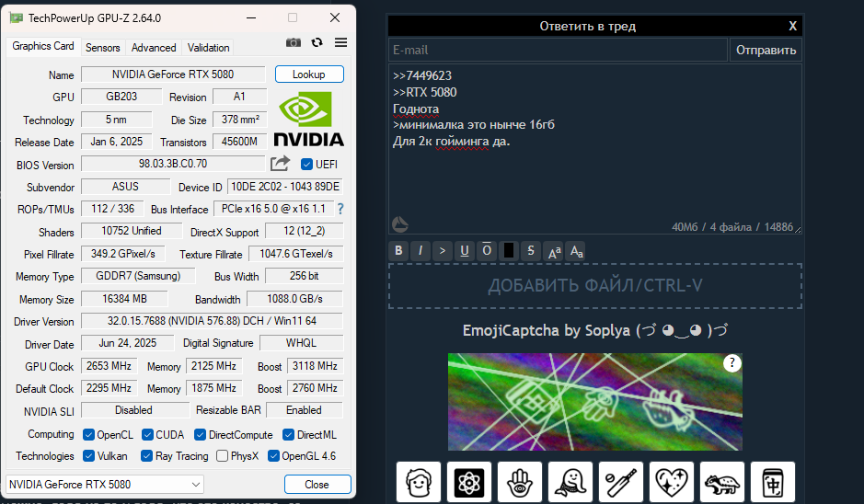
Task: Select the face emoji captcha answer
Action: click(419, 482)
